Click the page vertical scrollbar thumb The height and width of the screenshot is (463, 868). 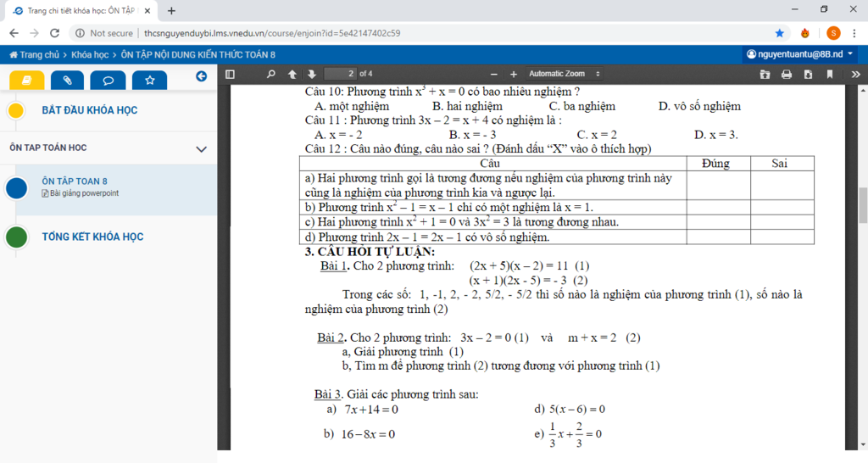862,205
